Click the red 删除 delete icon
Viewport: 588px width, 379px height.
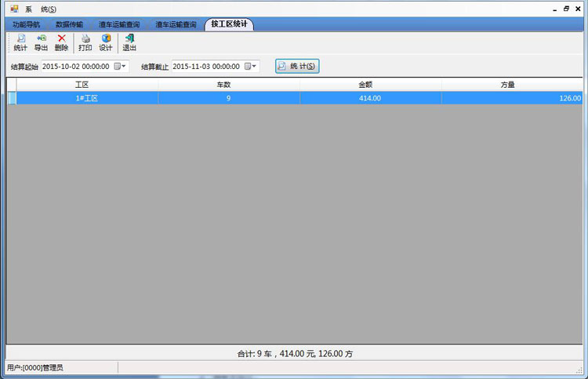61,42
